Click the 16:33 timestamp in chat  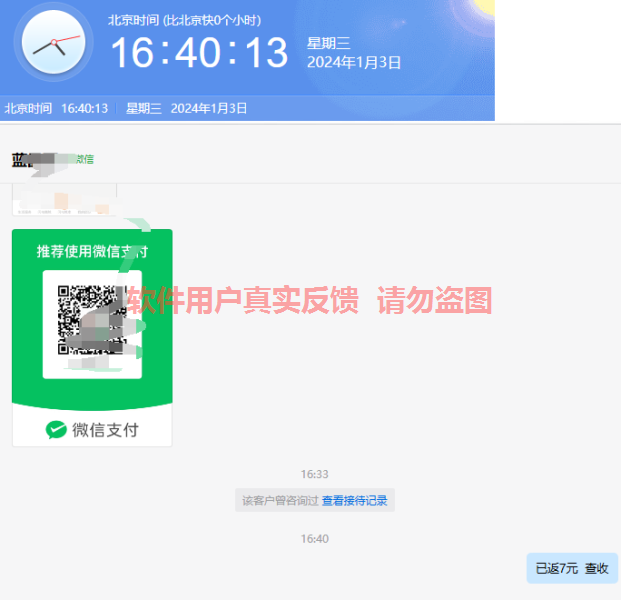tap(314, 474)
